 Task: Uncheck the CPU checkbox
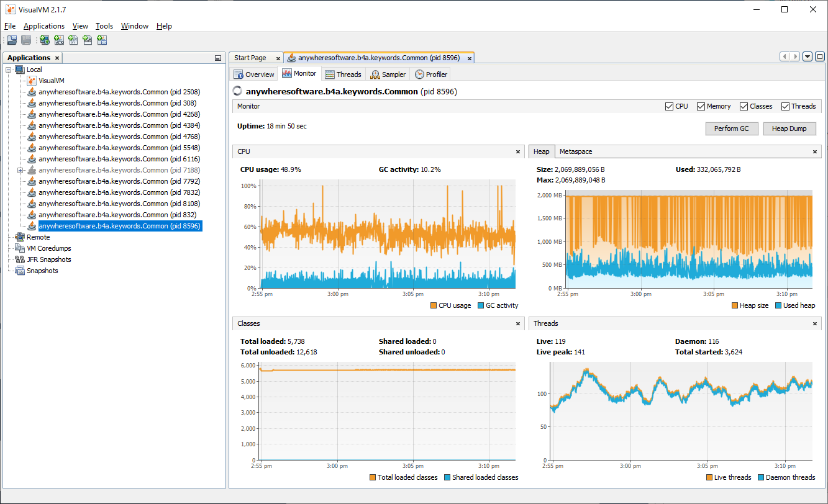tap(669, 106)
